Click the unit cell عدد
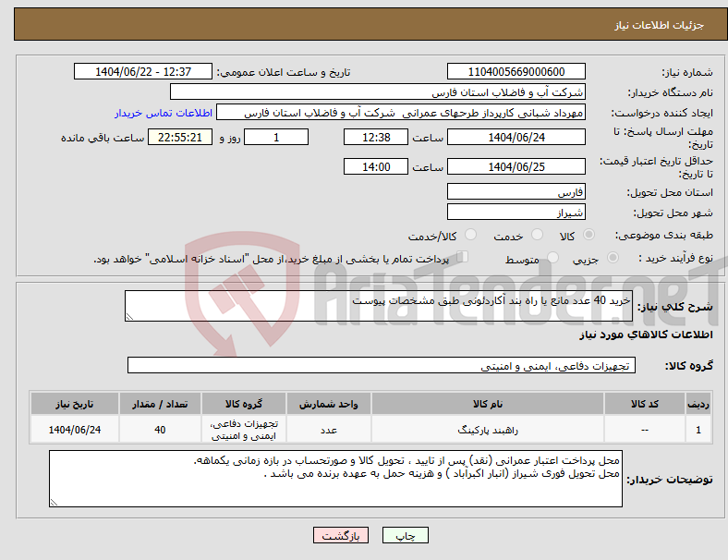Screen dimensions: 728x560 tap(328, 430)
